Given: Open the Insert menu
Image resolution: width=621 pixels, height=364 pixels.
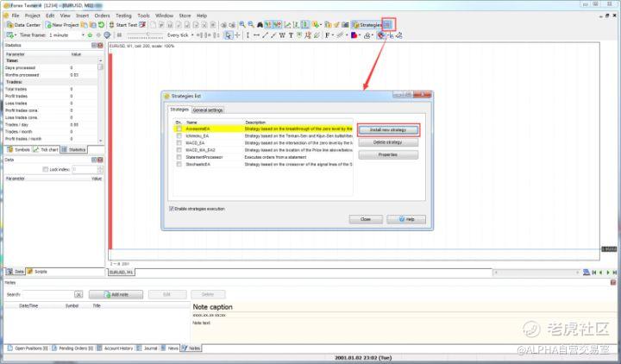Looking at the screenshot, I should [x=83, y=16].
